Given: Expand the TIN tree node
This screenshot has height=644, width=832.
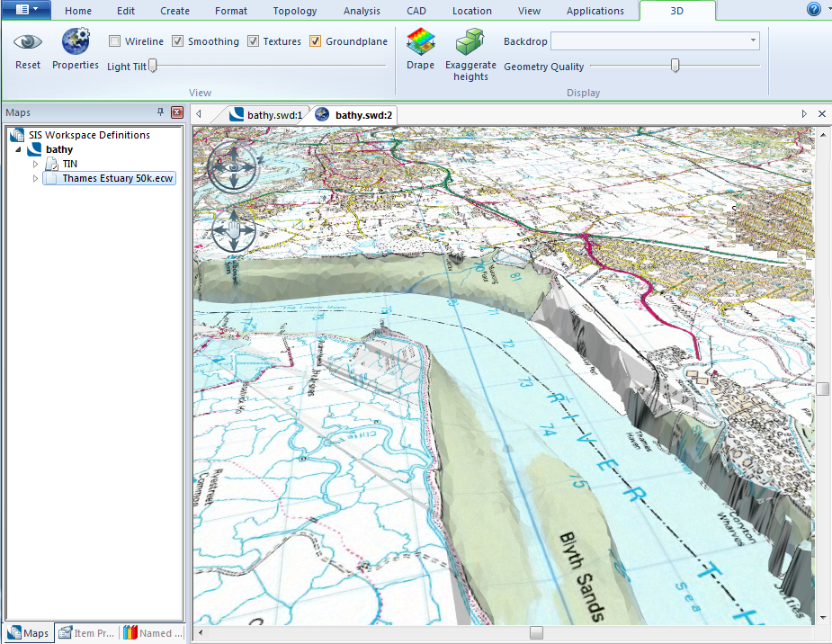Looking at the screenshot, I should [36, 164].
